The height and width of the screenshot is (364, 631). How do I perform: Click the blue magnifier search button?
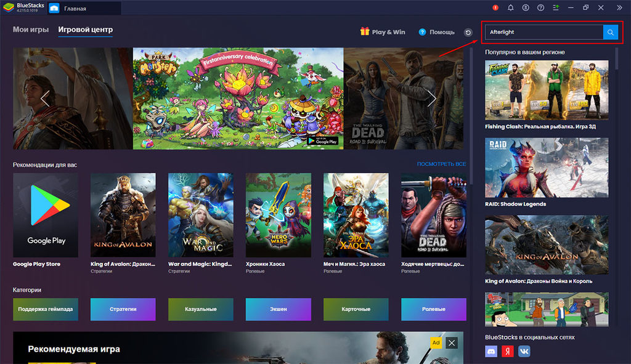611,32
